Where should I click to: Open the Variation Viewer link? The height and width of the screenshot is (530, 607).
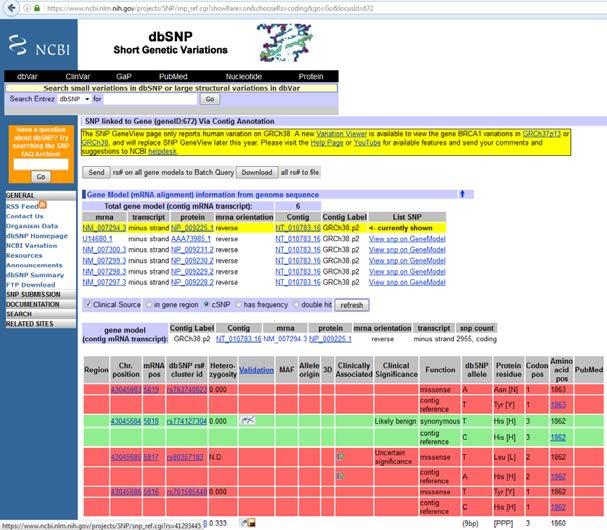(341, 134)
